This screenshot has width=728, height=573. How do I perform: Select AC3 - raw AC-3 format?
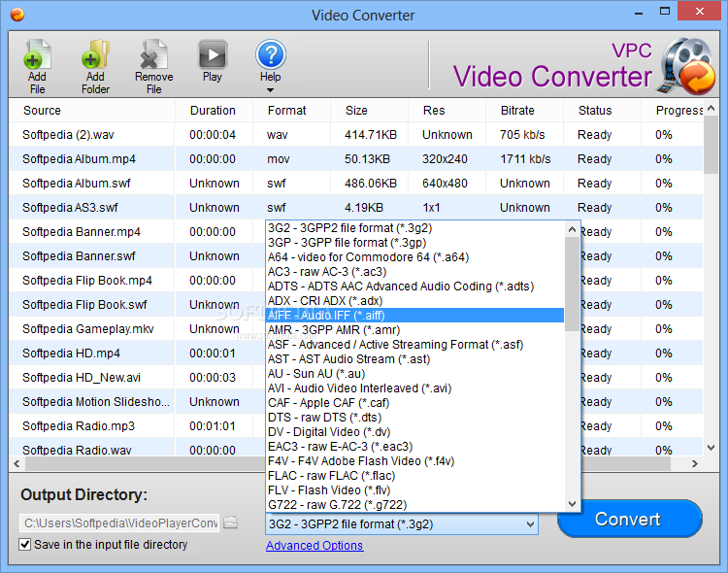pos(415,272)
